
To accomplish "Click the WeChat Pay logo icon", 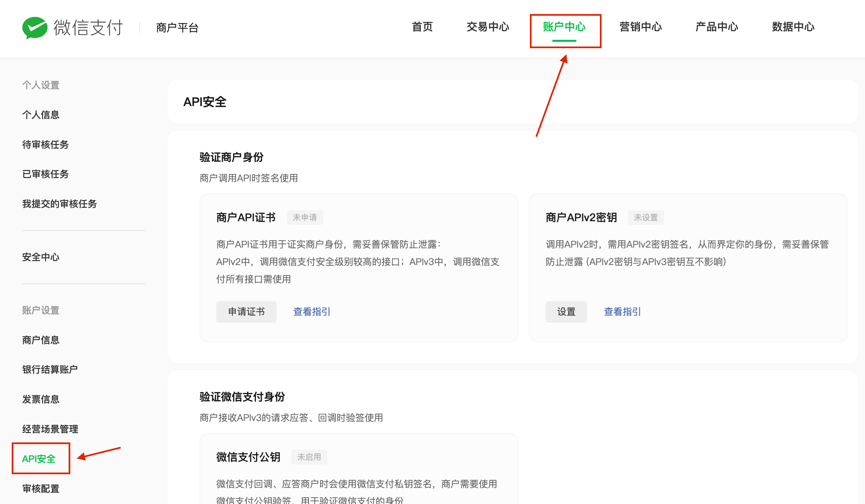I will [35, 27].
